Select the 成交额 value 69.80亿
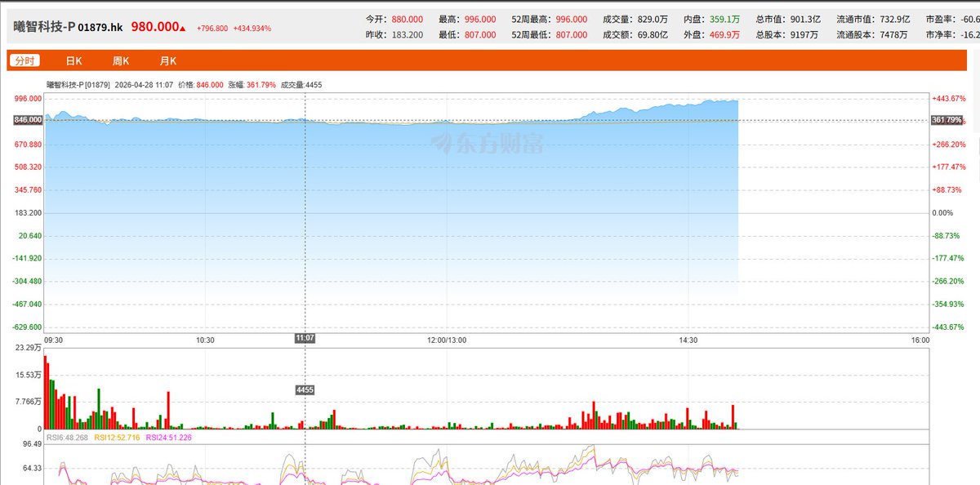980x485 pixels. pyautogui.click(x=652, y=35)
